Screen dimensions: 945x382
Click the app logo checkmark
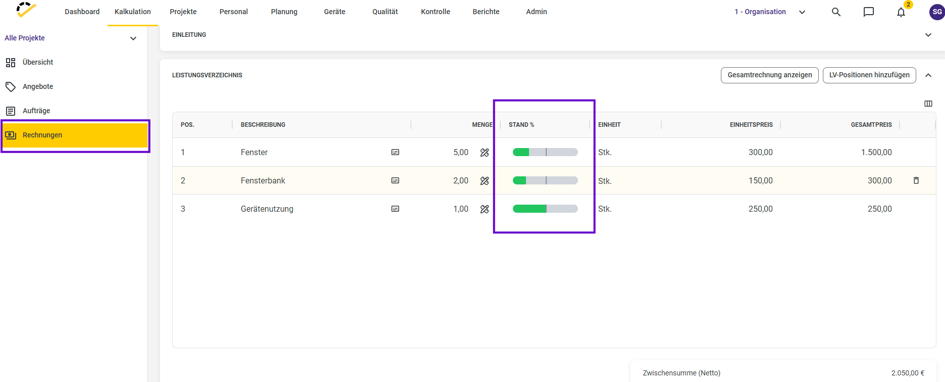click(x=27, y=10)
